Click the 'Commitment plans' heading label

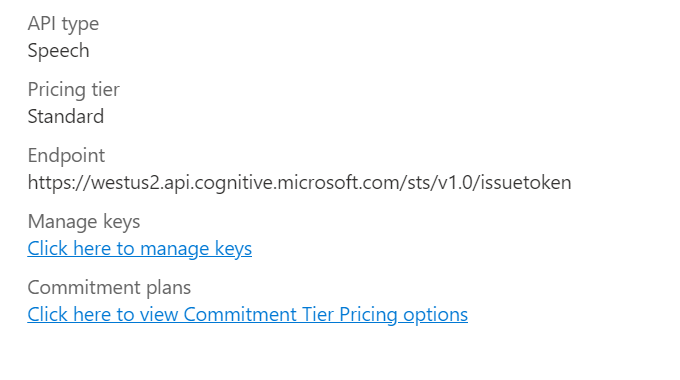(109, 288)
